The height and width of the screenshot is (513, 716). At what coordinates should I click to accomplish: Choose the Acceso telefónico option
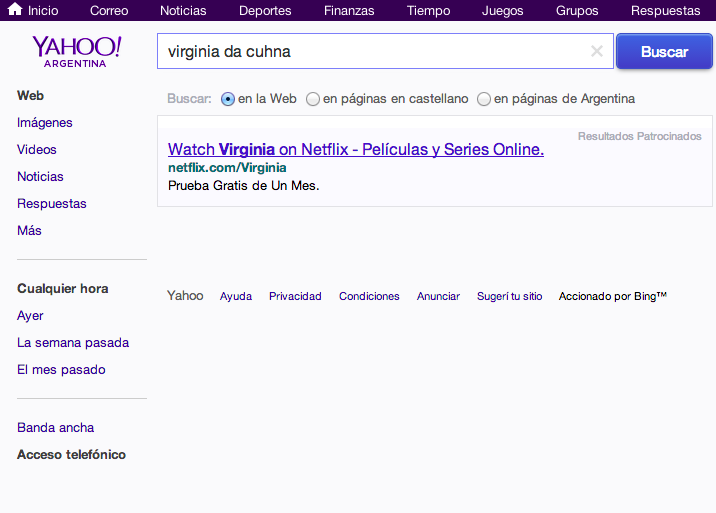pyautogui.click(x=71, y=455)
